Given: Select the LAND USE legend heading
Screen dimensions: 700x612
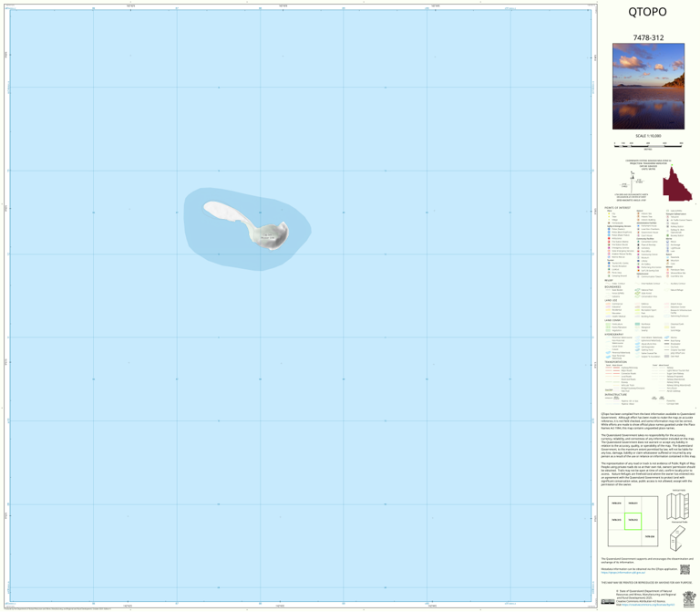Looking at the screenshot, I should pos(611,300).
